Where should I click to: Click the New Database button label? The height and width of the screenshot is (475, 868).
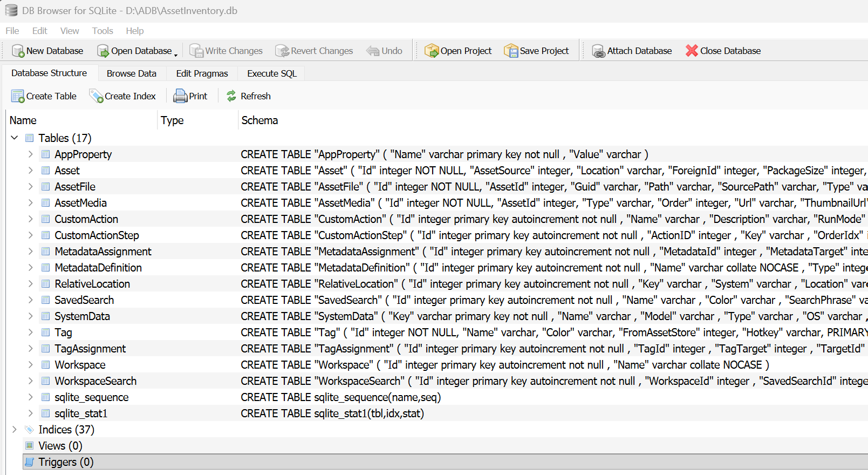pos(55,51)
